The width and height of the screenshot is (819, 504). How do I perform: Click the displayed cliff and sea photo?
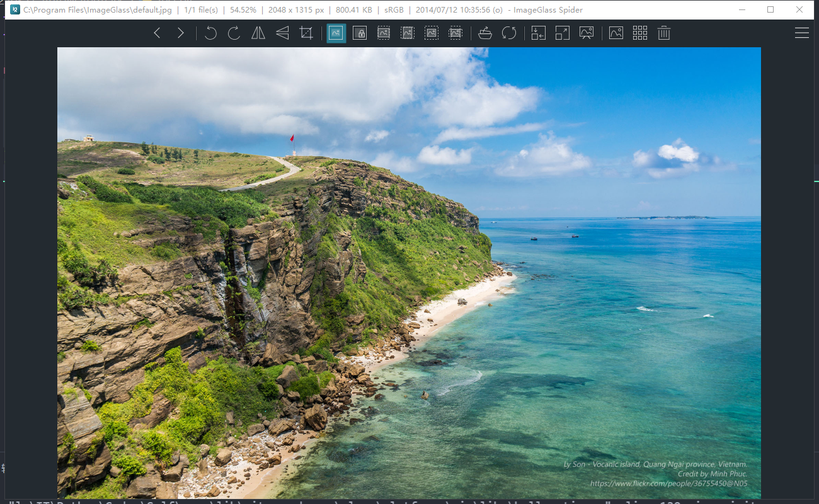409,273
